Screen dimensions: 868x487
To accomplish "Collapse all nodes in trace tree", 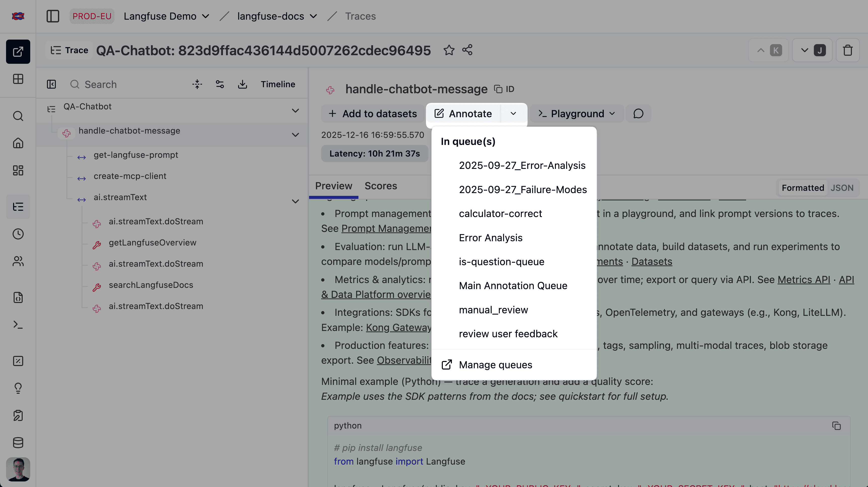I will (197, 84).
